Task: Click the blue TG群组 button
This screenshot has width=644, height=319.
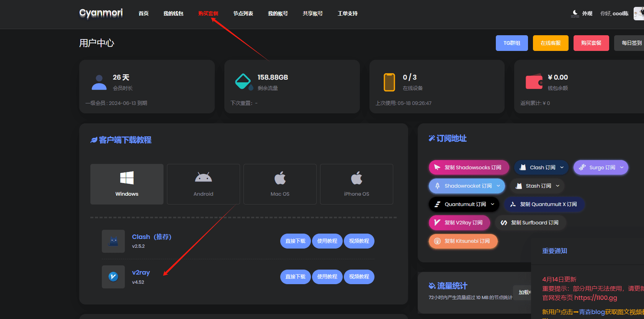Action: pos(512,43)
